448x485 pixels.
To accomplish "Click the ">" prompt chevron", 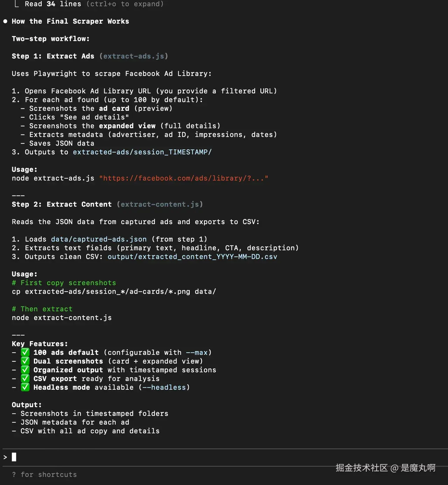I will (5, 457).
